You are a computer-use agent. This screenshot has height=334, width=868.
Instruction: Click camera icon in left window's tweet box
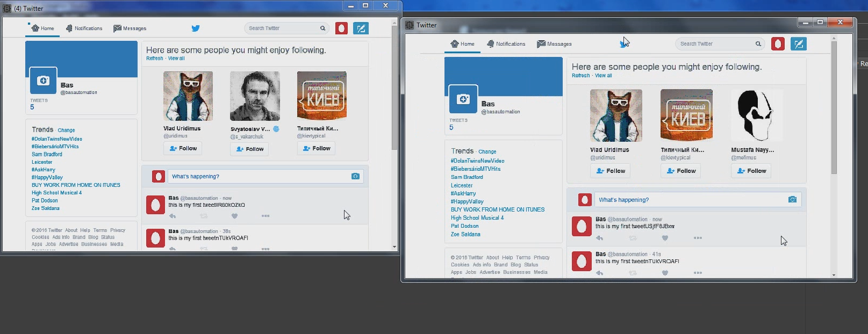(355, 176)
